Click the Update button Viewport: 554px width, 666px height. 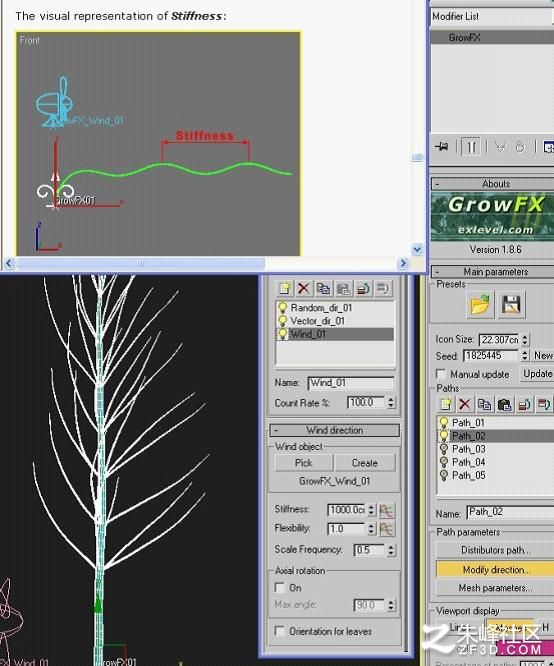(x=537, y=374)
